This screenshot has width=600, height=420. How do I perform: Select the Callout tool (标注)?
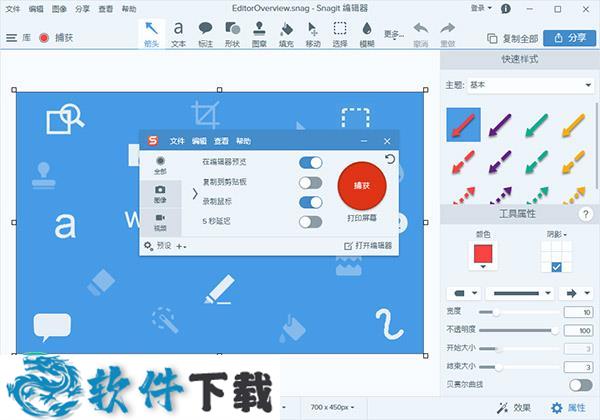pyautogui.click(x=205, y=34)
